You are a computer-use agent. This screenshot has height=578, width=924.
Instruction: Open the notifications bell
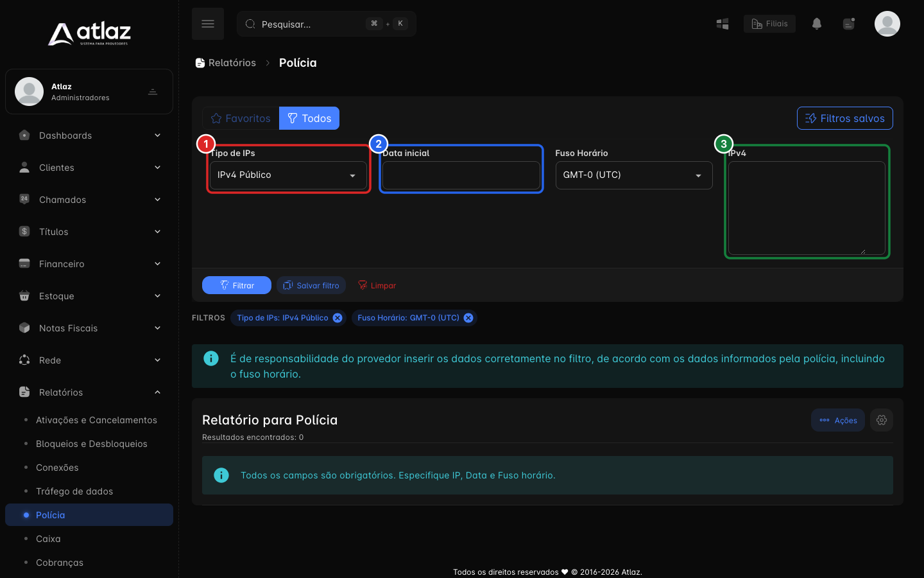tap(816, 24)
